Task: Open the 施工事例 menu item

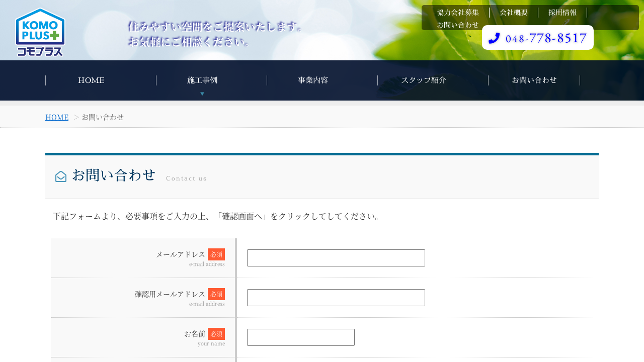Action: click(202, 80)
